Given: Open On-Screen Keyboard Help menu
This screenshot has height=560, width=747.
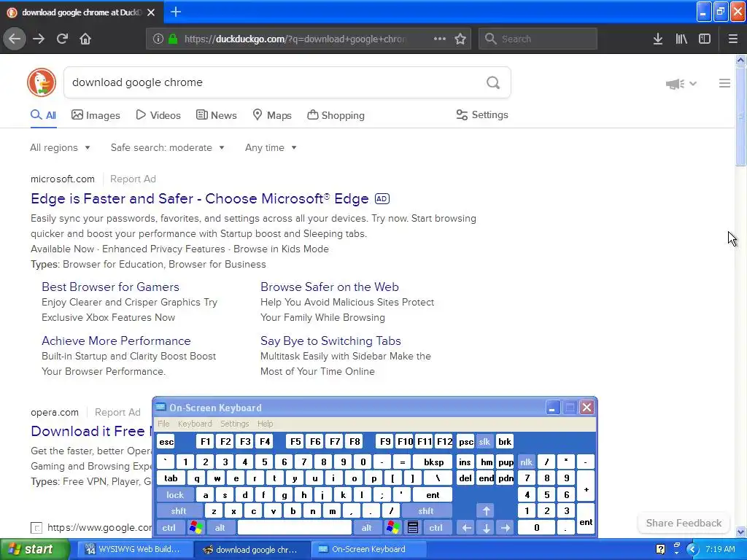Looking at the screenshot, I should click(266, 424).
